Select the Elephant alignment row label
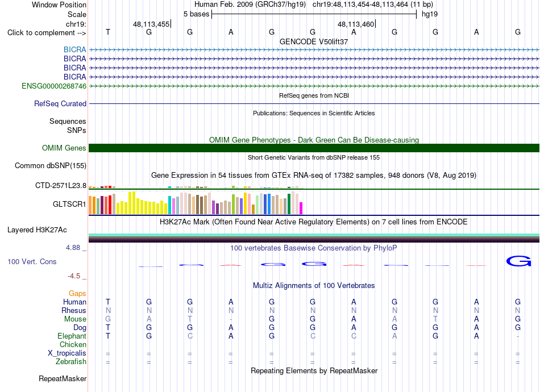 point(72,336)
